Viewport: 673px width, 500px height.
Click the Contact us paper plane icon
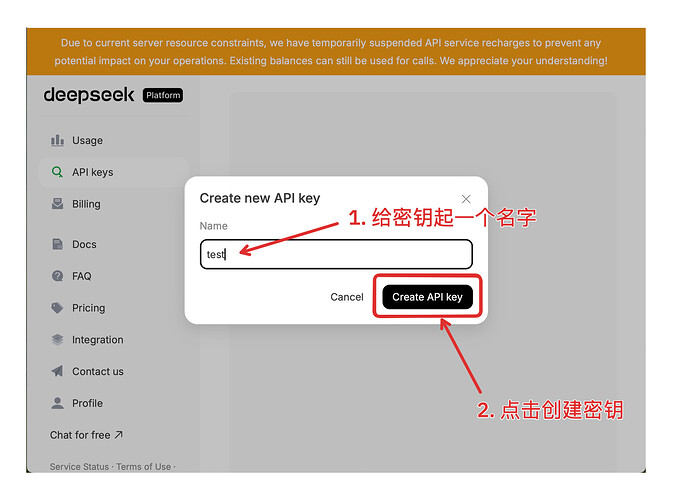click(x=57, y=371)
